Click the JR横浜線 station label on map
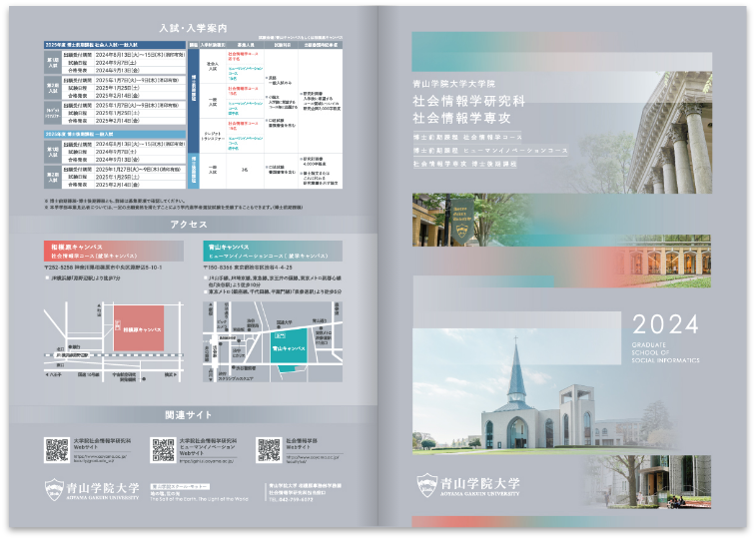Screen dimensions: 756x540 click(72, 355)
